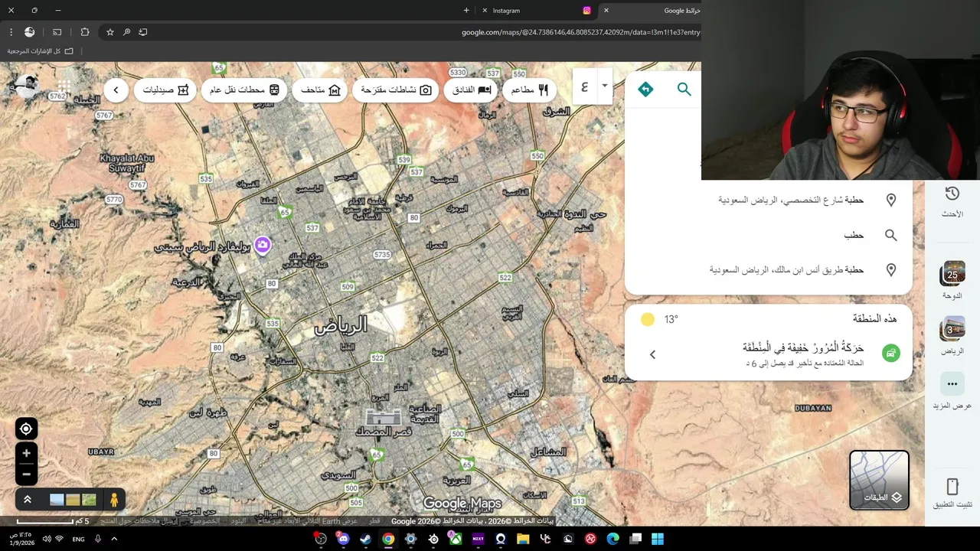Open the Google apps grid icon
980x551 pixels.
click(x=64, y=86)
